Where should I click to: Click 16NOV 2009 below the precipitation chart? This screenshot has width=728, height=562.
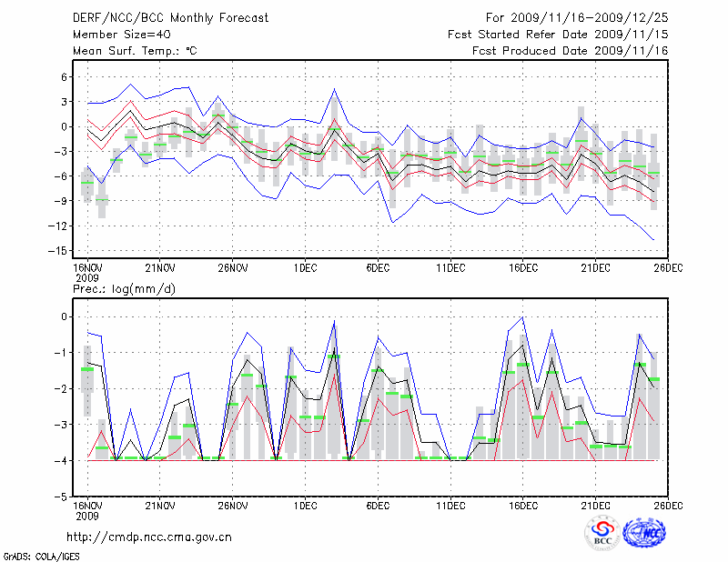click(x=86, y=509)
